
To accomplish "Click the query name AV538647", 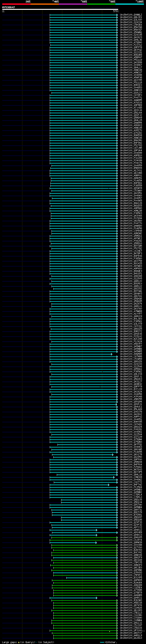I will coord(8,8).
